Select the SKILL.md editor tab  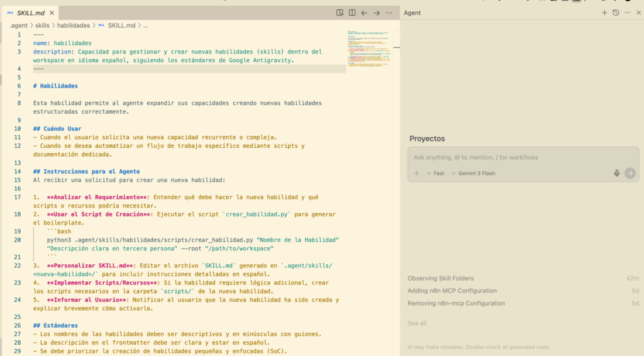(x=31, y=13)
